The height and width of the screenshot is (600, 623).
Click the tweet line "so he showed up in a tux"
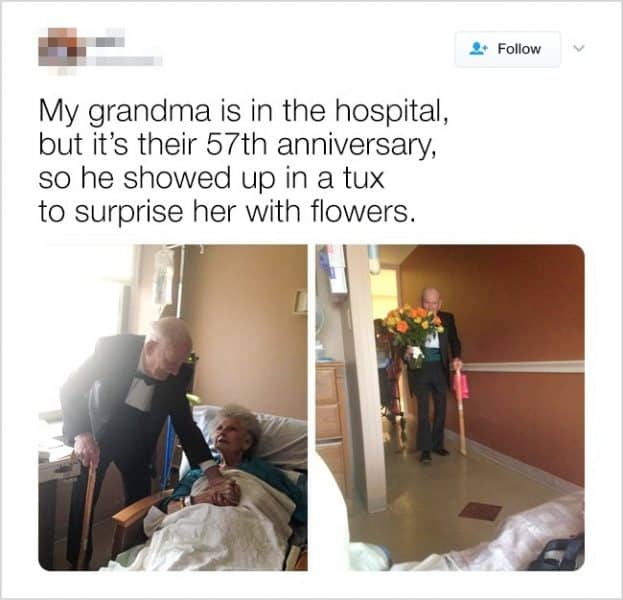211,178
